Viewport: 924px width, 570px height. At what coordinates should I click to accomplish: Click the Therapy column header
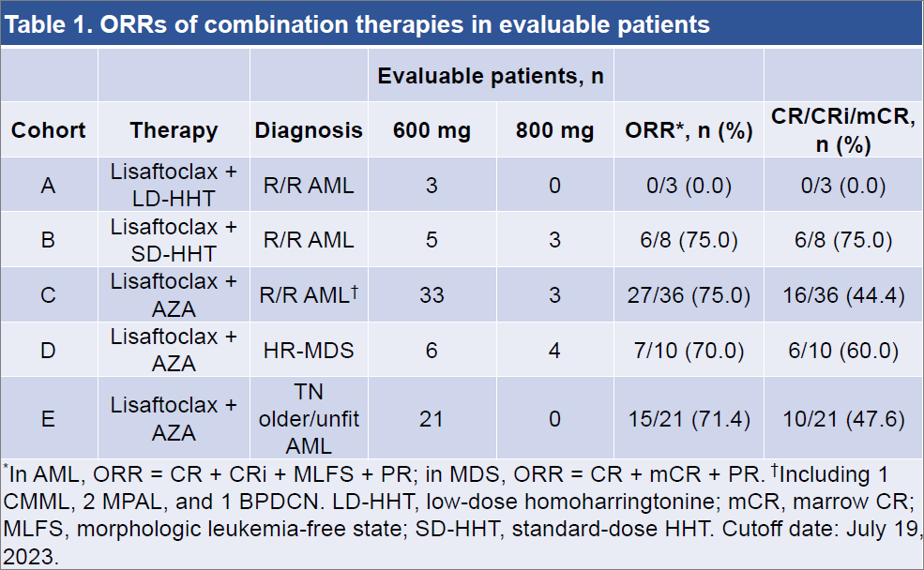(x=174, y=130)
